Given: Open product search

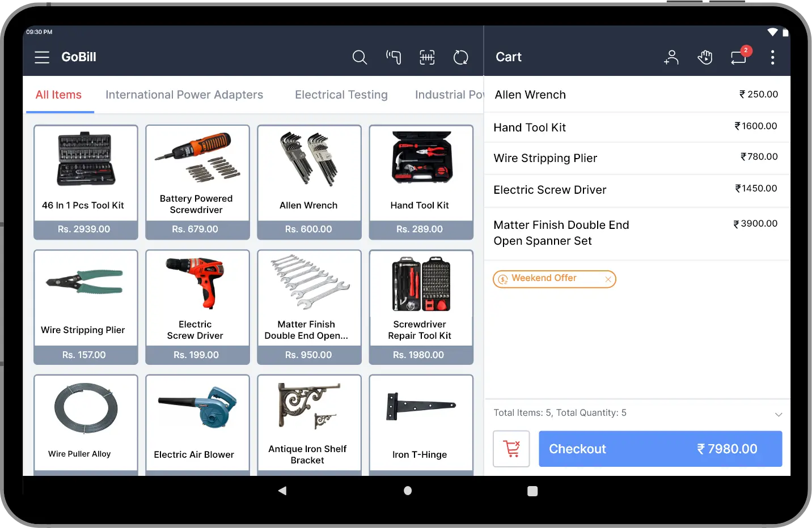Looking at the screenshot, I should pos(360,57).
